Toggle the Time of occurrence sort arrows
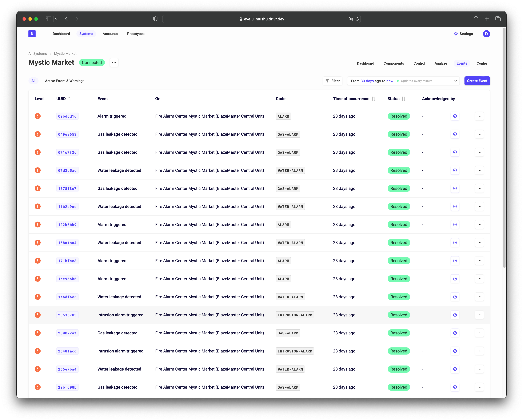 [x=374, y=99]
